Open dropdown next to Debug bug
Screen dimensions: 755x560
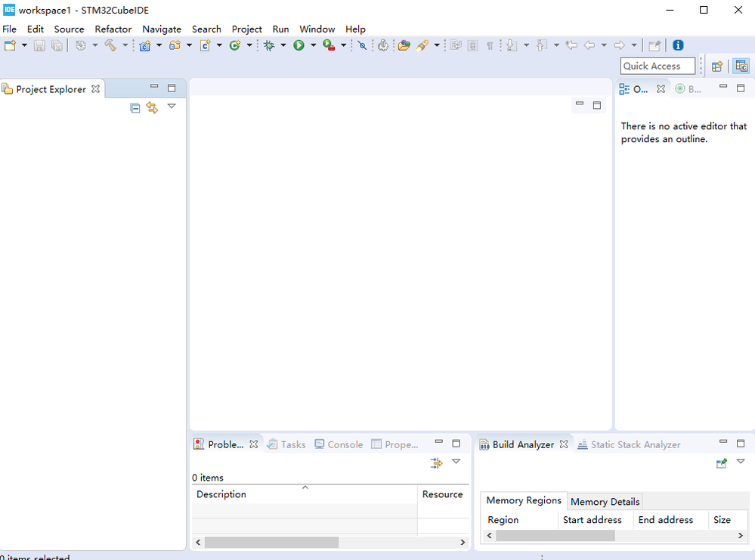(x=283, y=45)
